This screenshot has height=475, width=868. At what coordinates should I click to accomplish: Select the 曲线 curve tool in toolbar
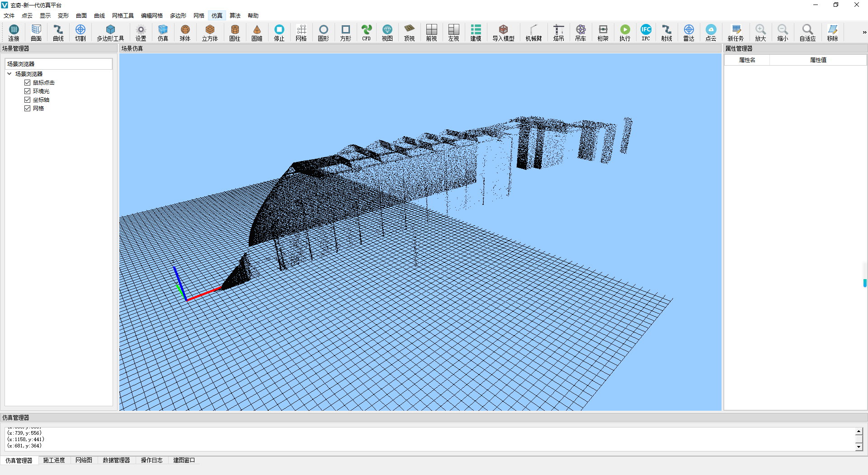[58, 33]
